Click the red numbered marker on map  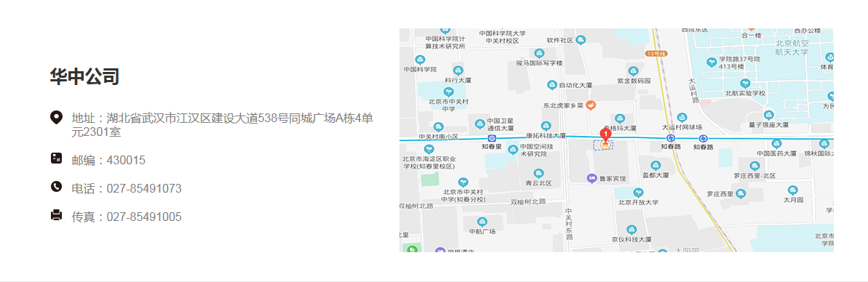click(x=605, y=134)
